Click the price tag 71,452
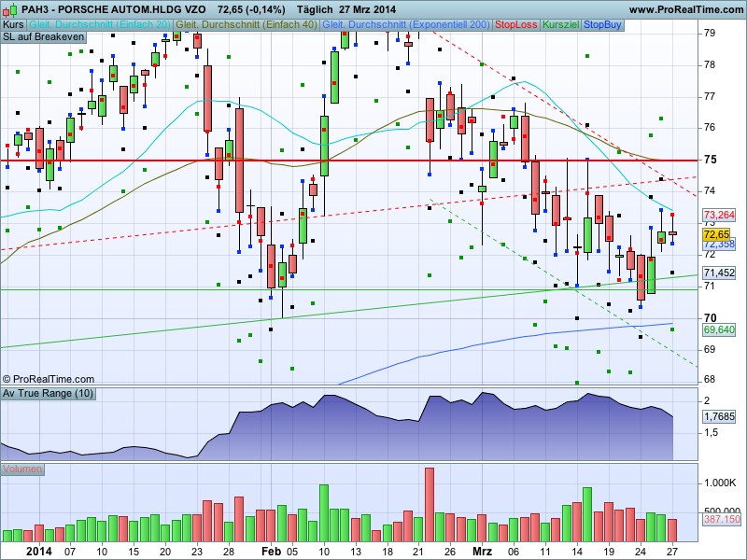Viewport: 747px width, 560px height. pos(719,273)
